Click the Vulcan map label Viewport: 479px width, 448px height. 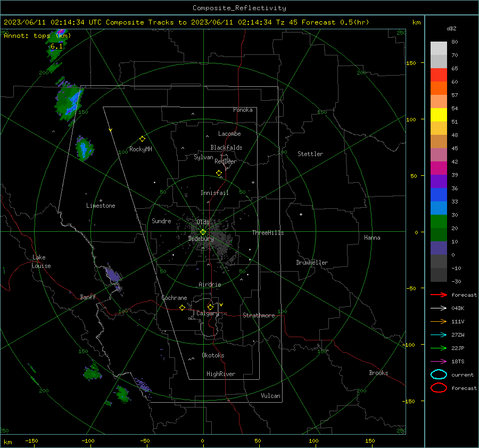270,396
